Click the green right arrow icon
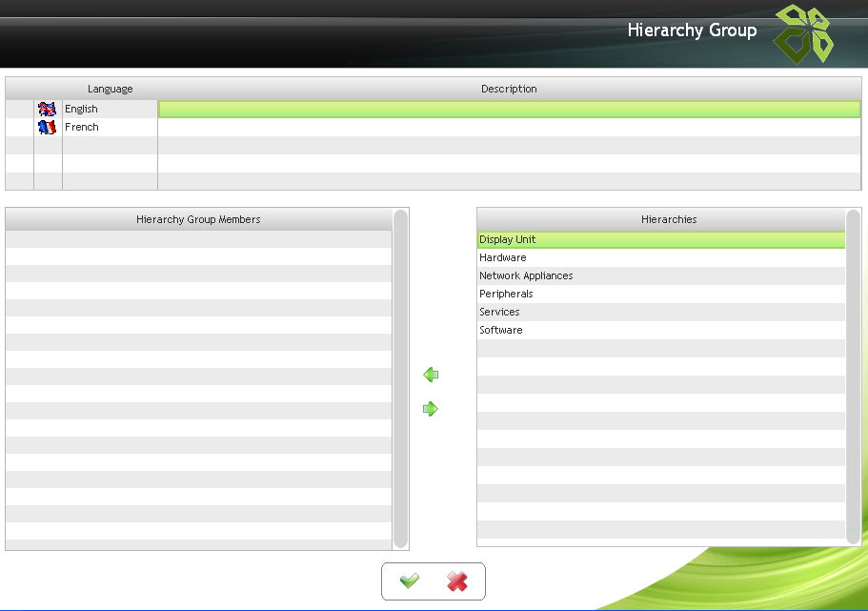The image size is (868, 611). coord(431,409)
